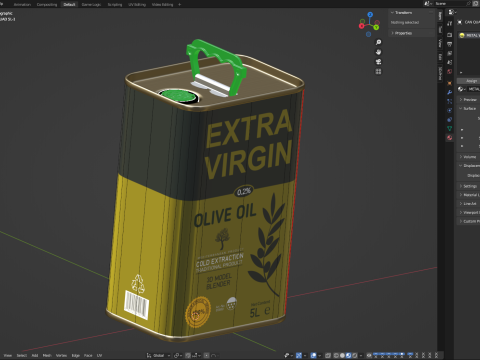Open the material browse dropdown beside METAL name

pyautogui.click(x=462, y=89)
